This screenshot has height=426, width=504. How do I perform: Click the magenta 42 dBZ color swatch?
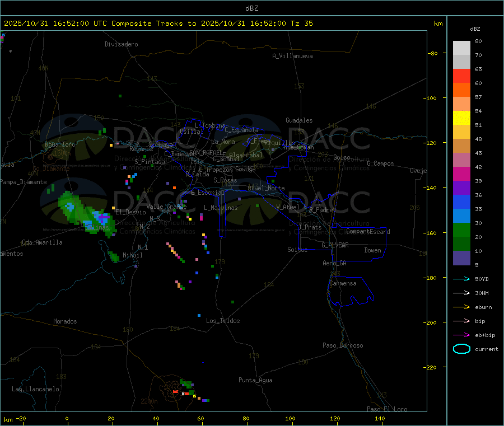[461, 174]
